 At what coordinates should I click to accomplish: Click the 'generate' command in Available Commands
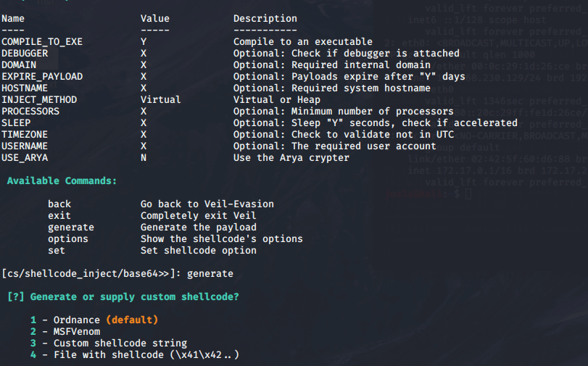[x=71, y=228]
